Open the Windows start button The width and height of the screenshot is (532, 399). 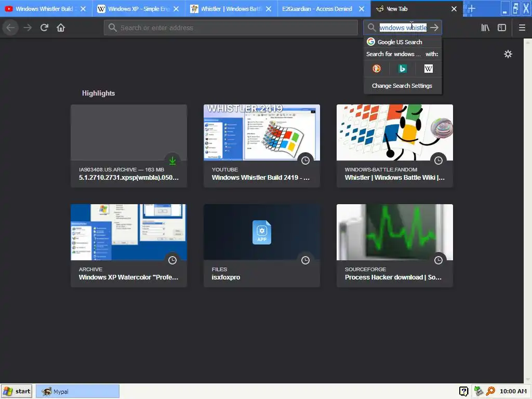pyautogui.click(x=17, y=391)
